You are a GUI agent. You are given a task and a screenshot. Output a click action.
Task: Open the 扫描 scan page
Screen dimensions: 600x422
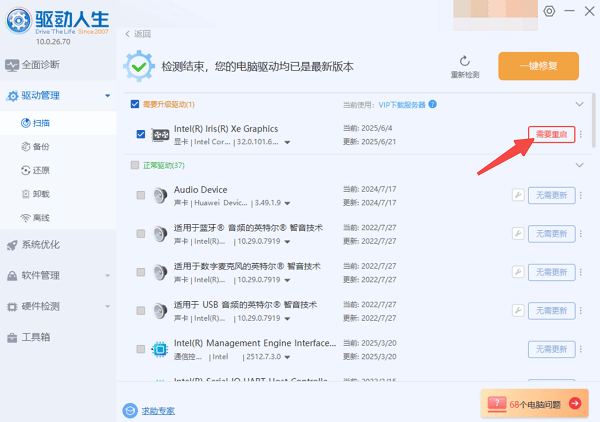[35, 123]
